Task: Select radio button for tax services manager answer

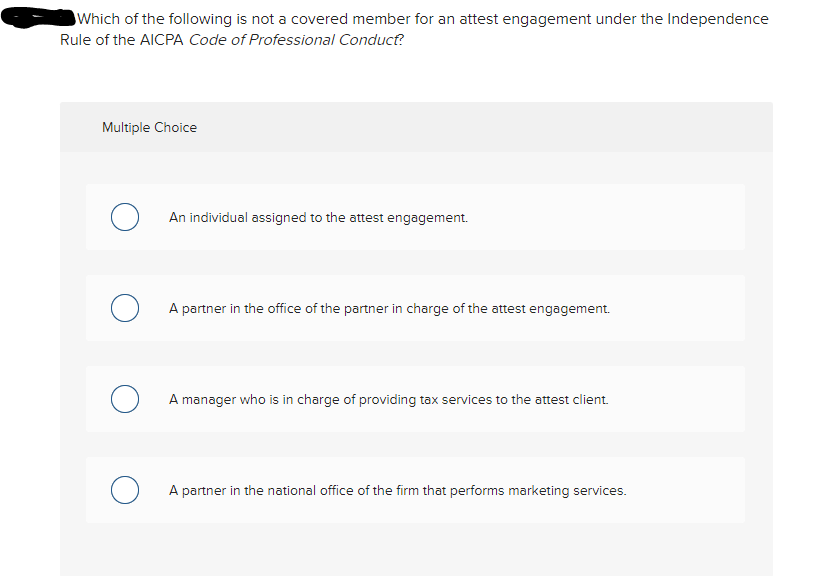Action: tap(125, 400)
